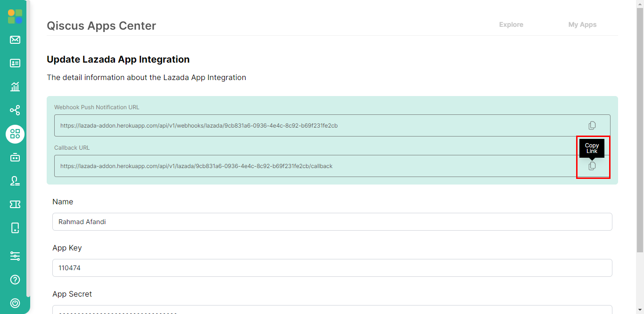The width and height of the screenshot is (644, 314).
Task: Open the help question mark icon
Action: 15,280
